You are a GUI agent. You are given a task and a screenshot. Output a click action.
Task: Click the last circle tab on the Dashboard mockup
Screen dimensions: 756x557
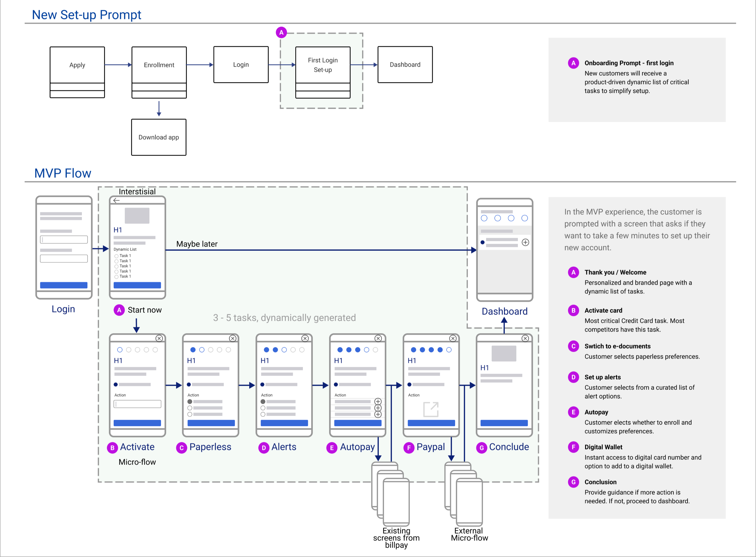click(525, 218)
